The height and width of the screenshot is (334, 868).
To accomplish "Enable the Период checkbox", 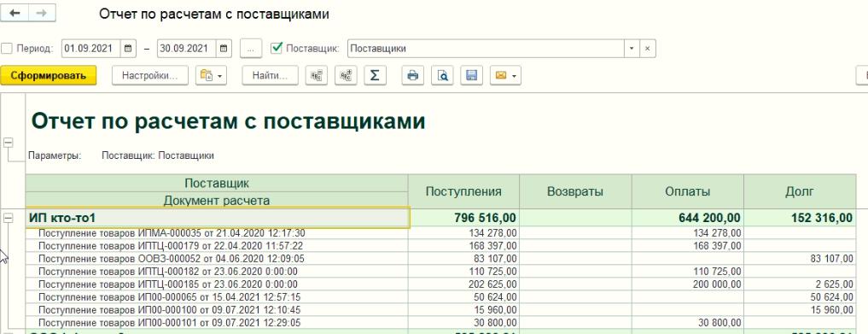I will tap(7, 48).
